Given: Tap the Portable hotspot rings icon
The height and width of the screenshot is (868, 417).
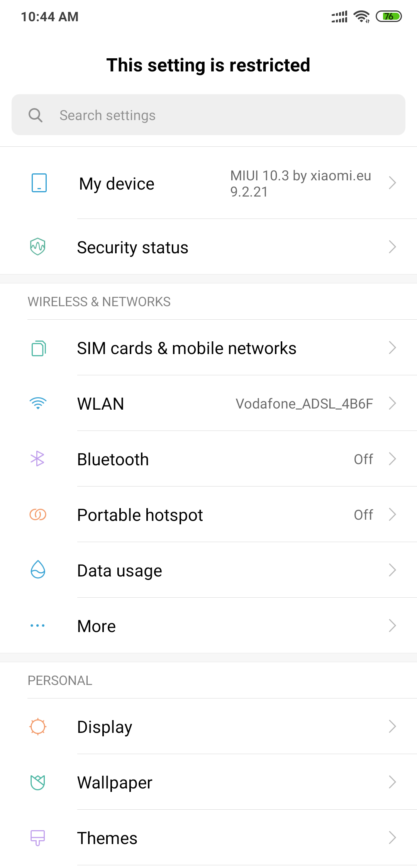Looking at the screenshot, I should (x=38, y=515).
